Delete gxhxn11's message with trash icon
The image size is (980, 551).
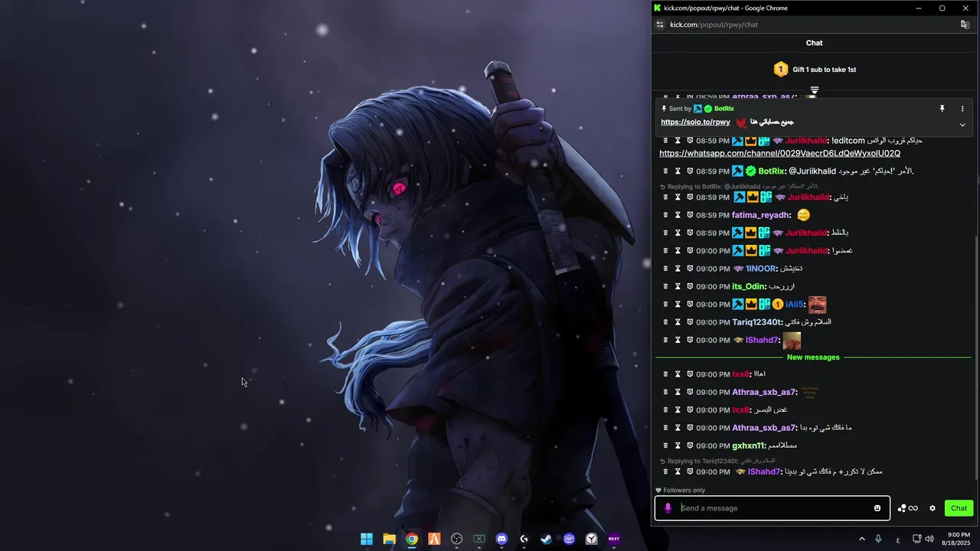tap(665, 445)
